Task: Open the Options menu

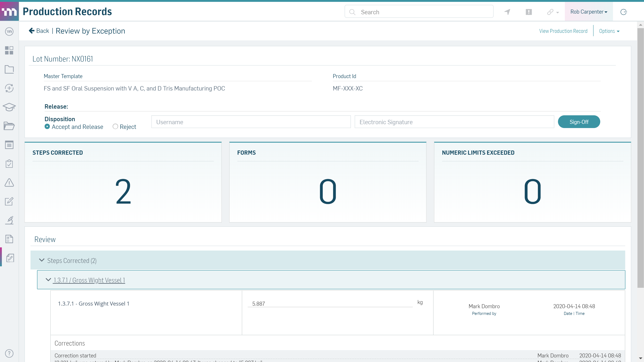Action: coord(609,31)
